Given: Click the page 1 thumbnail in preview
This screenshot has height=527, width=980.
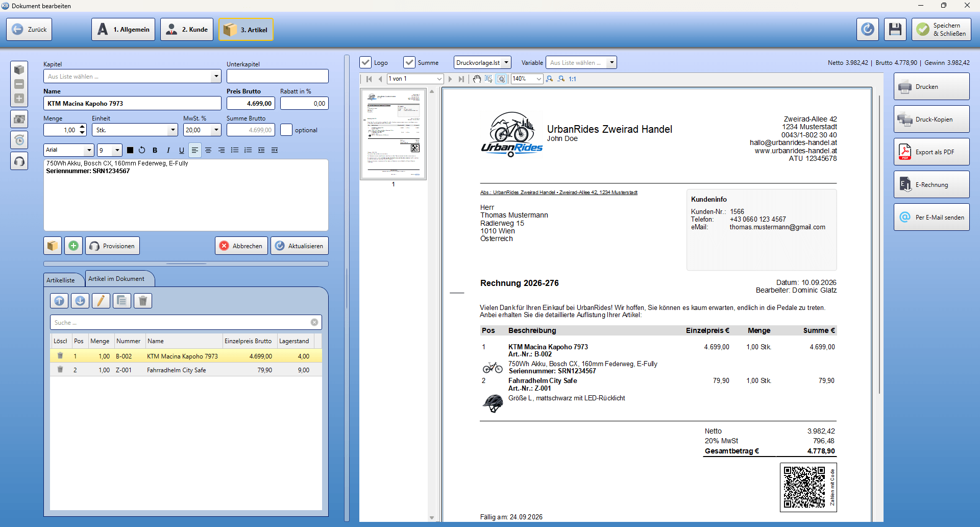Looking at the screenshot, I should point(393,134).
